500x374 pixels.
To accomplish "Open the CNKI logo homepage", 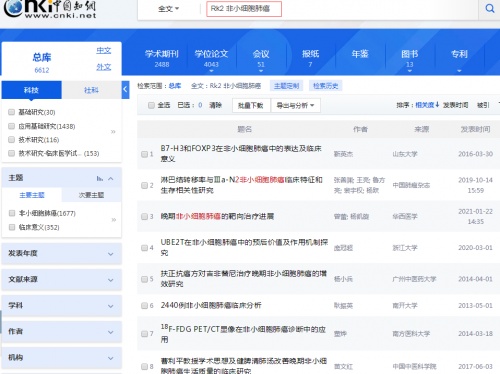I will pyautogui.click(x=50, y=9).
